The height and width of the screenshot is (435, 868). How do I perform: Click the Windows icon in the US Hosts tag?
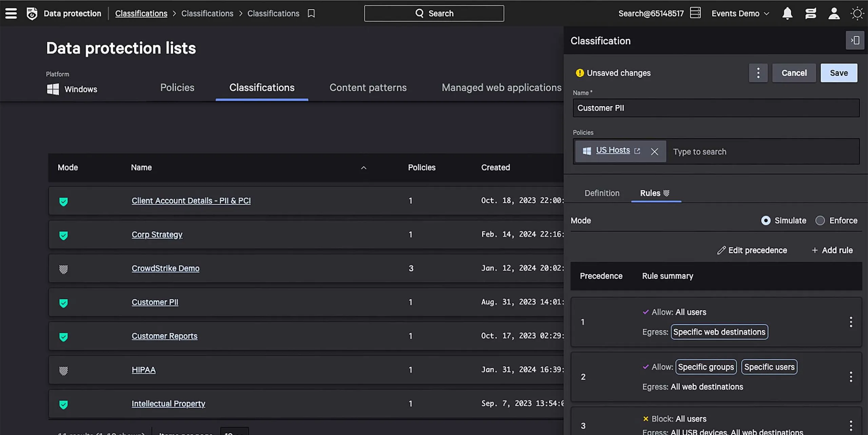587,151
